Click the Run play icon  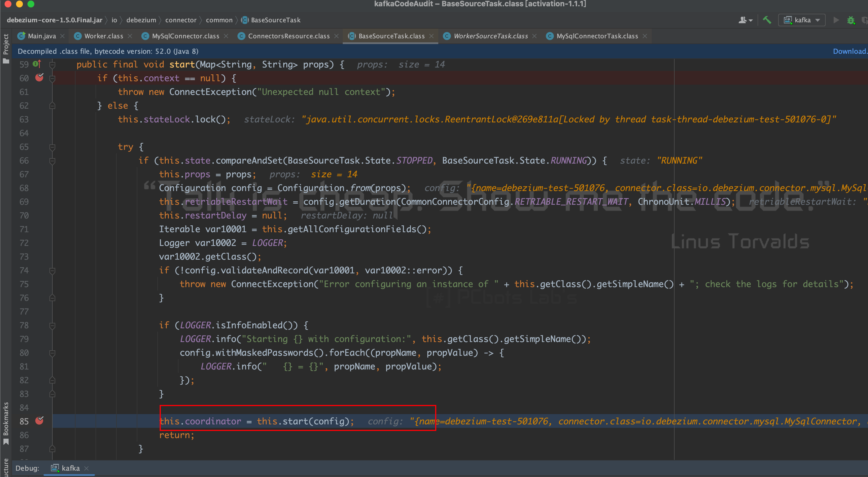(836, 20)
